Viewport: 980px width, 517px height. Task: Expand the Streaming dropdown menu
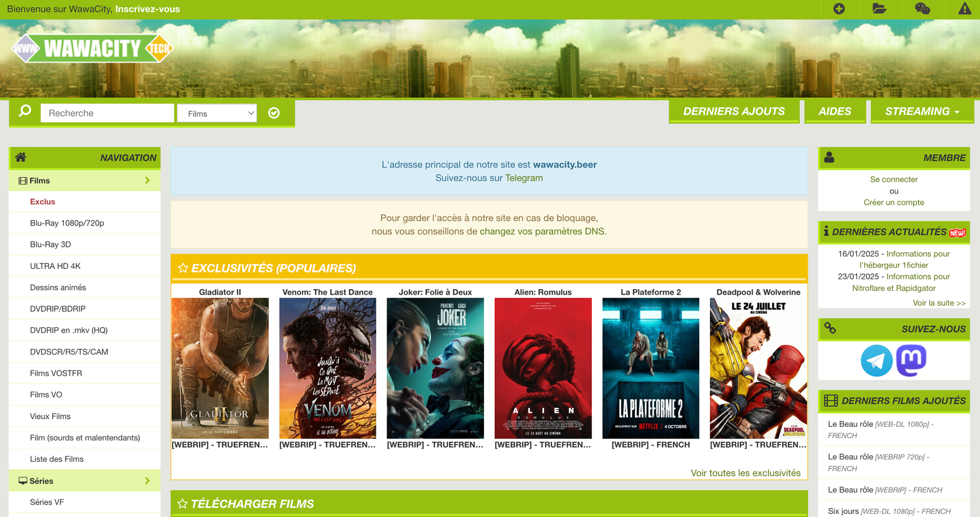(922, 111)
